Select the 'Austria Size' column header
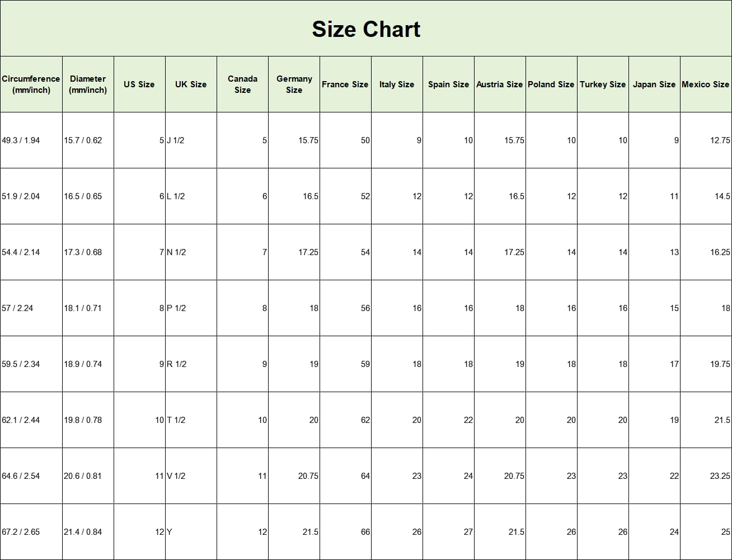The image size is (732, 560). [500, 84]
